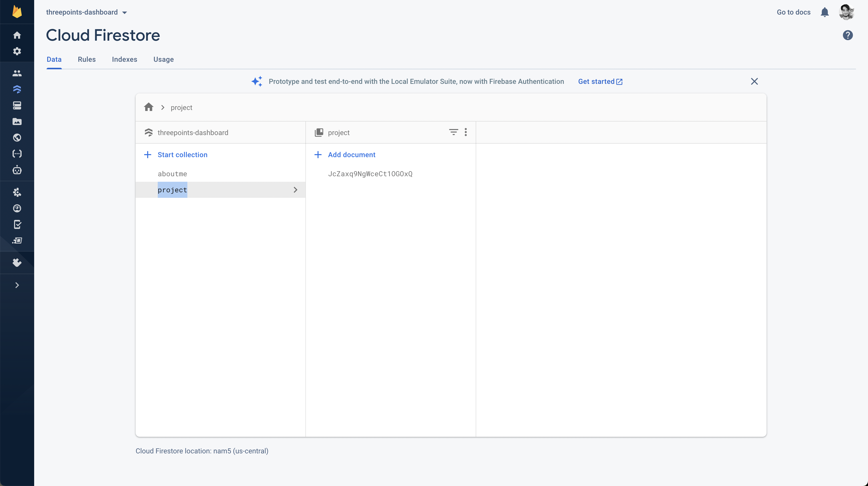Viewport: 868px width, 486px height.
Task: Open document JcZaxq9NgWceCt10GOxQ
Action: tap(370, 174)
